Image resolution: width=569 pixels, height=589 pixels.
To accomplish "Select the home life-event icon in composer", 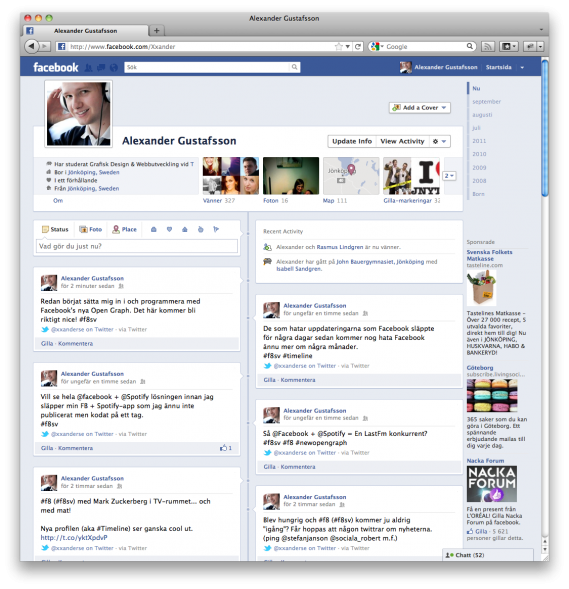I will point(184,229).
